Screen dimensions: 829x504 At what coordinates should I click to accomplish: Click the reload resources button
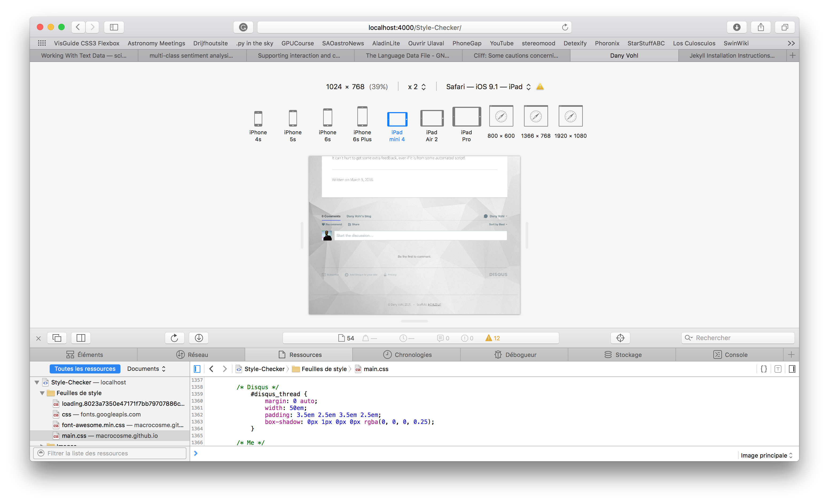175,338
